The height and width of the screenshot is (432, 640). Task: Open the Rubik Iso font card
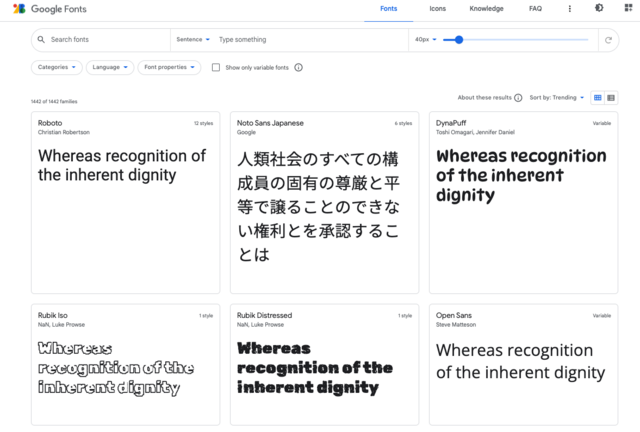126,365
